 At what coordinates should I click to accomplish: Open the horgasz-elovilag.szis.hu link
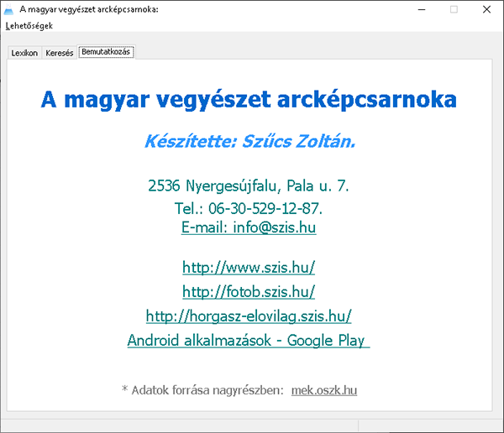pyautogui.click(x=249, y=316)
